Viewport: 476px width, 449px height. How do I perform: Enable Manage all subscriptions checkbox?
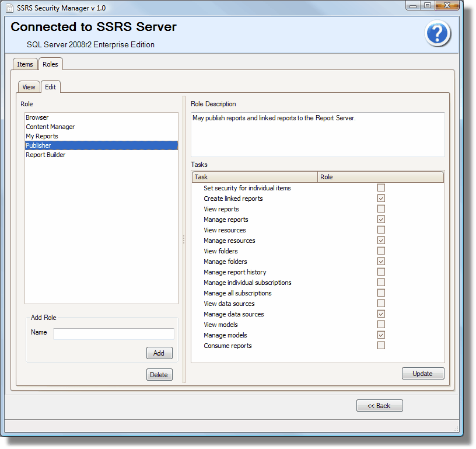click(x=381, y=293)
